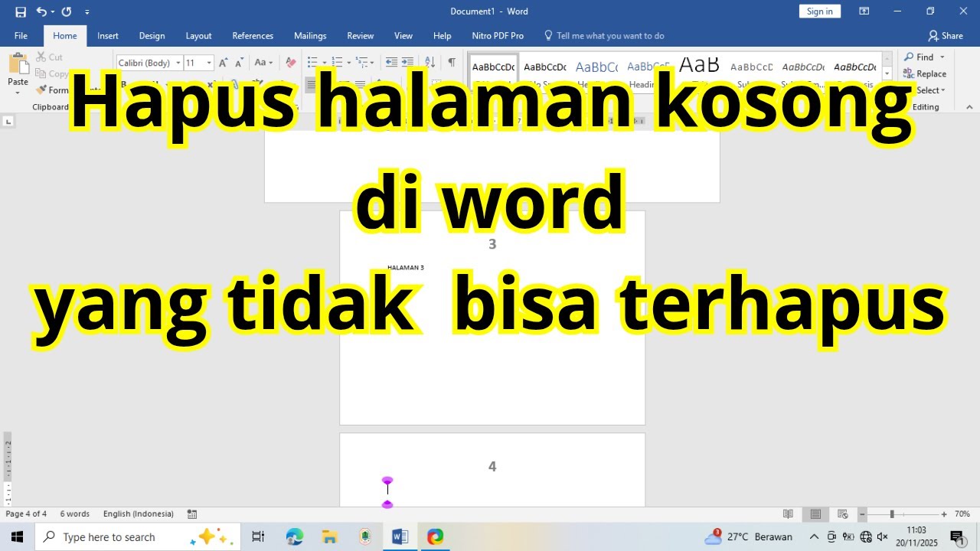Open the Select dropdown in Editing group
980x551 pixels.
tap(932, 90)
